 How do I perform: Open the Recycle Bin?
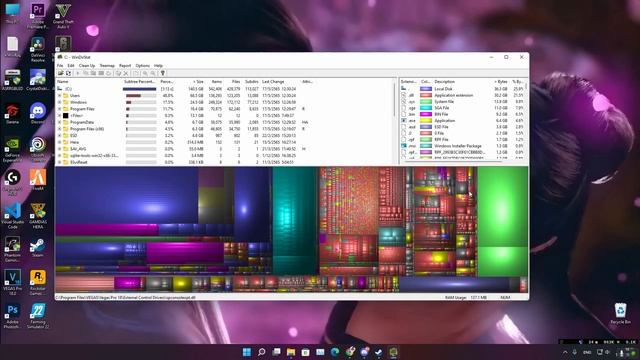point(620,313)
